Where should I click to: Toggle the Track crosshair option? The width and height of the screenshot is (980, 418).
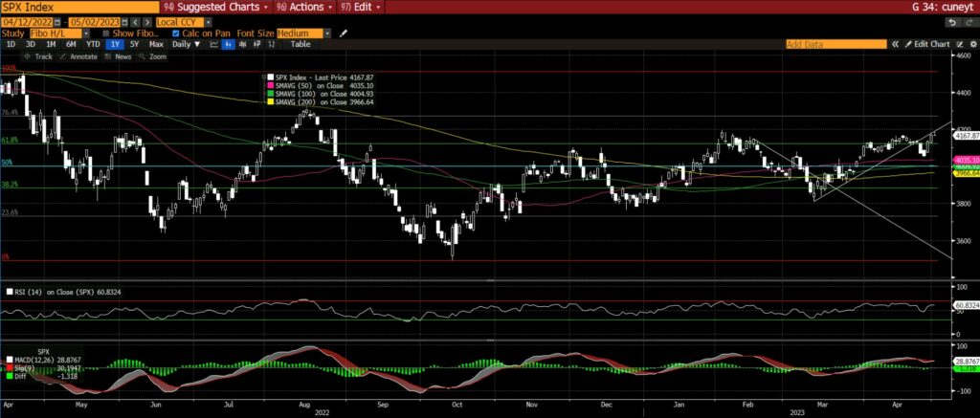tap(38, 56)
